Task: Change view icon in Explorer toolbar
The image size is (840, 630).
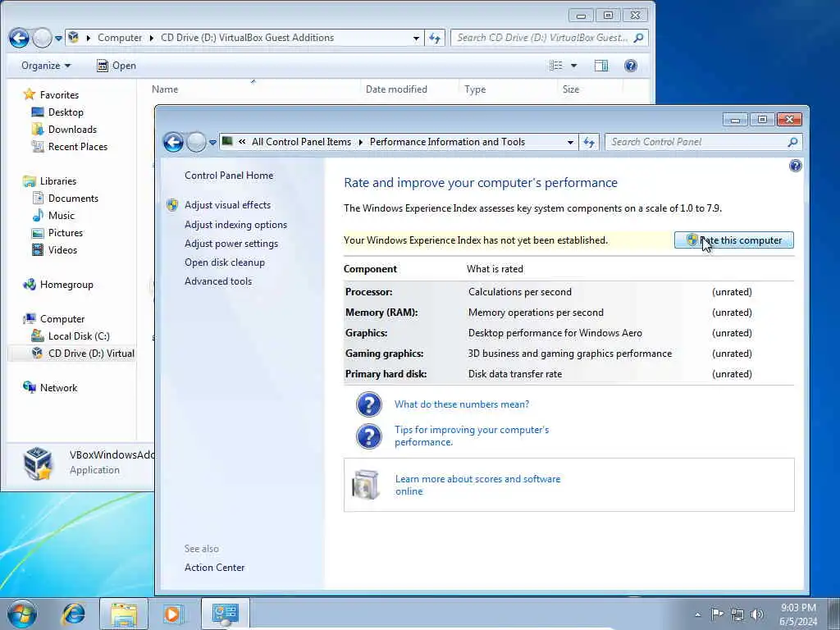Action: click(x=556, y=66)
